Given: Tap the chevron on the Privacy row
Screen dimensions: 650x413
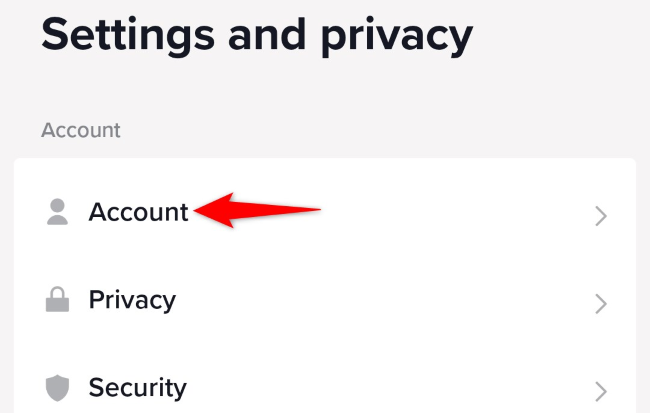Looking at the screenshot, I should coord(601,302).
